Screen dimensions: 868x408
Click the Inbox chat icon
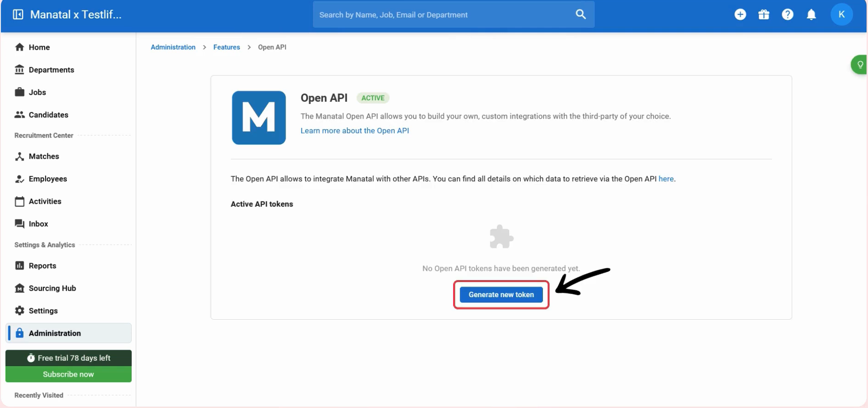(19, 224)
